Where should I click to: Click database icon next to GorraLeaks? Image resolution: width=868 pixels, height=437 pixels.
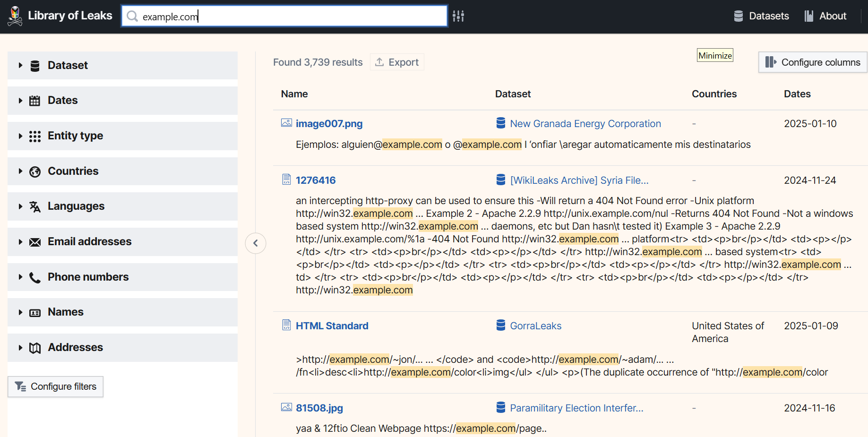(501, 325)
